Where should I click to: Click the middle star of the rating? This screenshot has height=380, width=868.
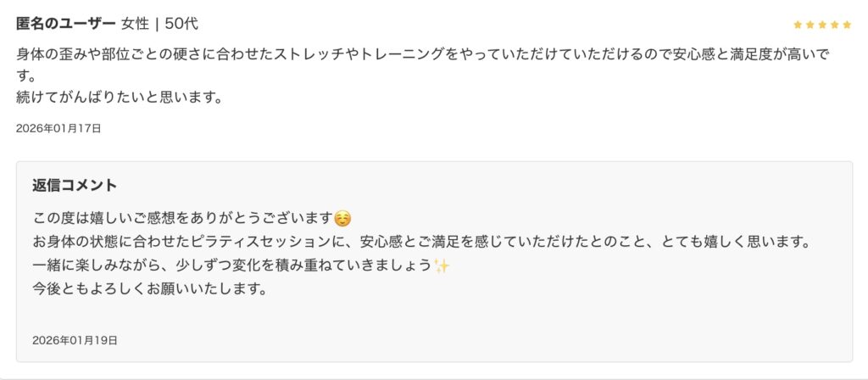coord(821,25)
